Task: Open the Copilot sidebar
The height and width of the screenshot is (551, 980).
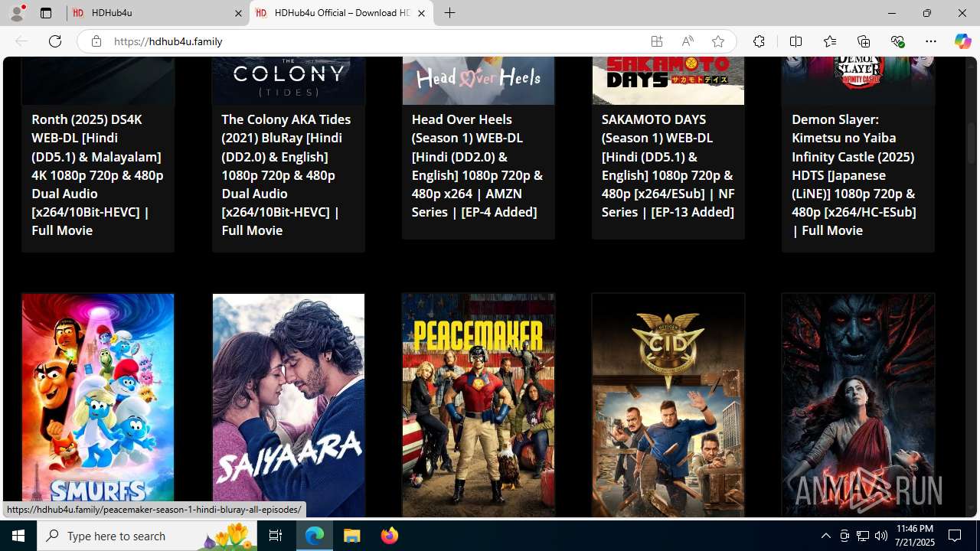Action: 962,41
